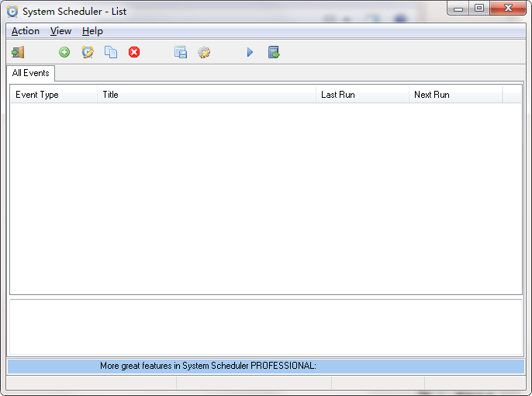Click the save list floppy icon
Viewport: 532px width, 396px height.
181,52
